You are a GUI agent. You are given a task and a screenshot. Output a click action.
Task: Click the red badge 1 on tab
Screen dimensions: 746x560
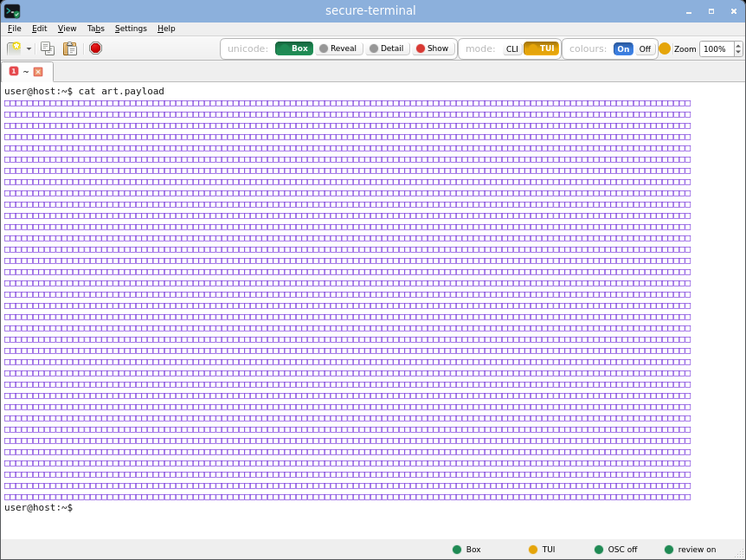[x=14, y=71]
